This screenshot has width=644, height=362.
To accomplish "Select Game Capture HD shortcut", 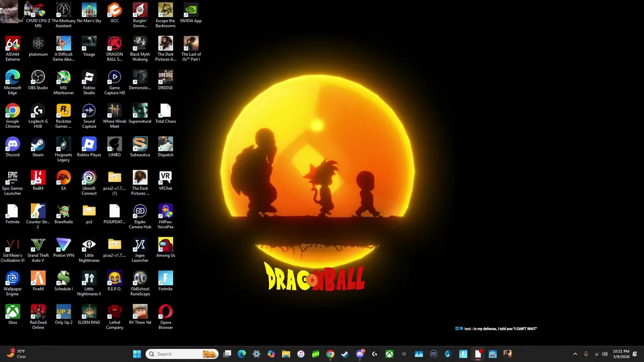I will click(115, 82).
